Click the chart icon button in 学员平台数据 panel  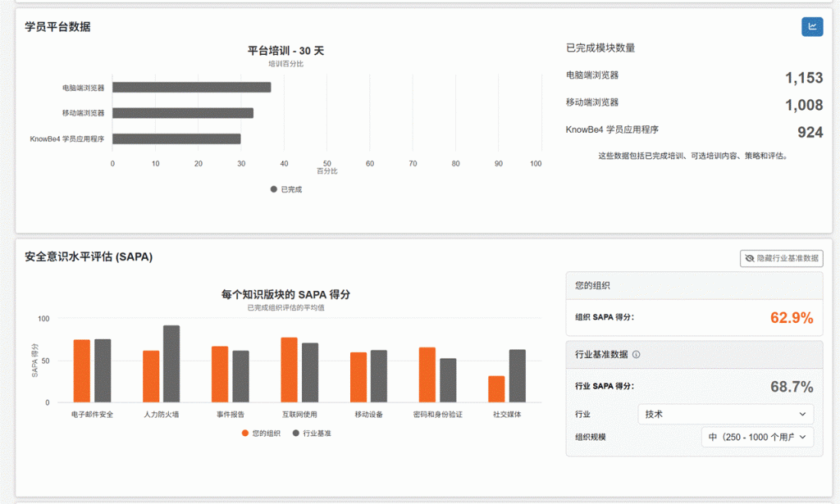[x=812, y=27]
